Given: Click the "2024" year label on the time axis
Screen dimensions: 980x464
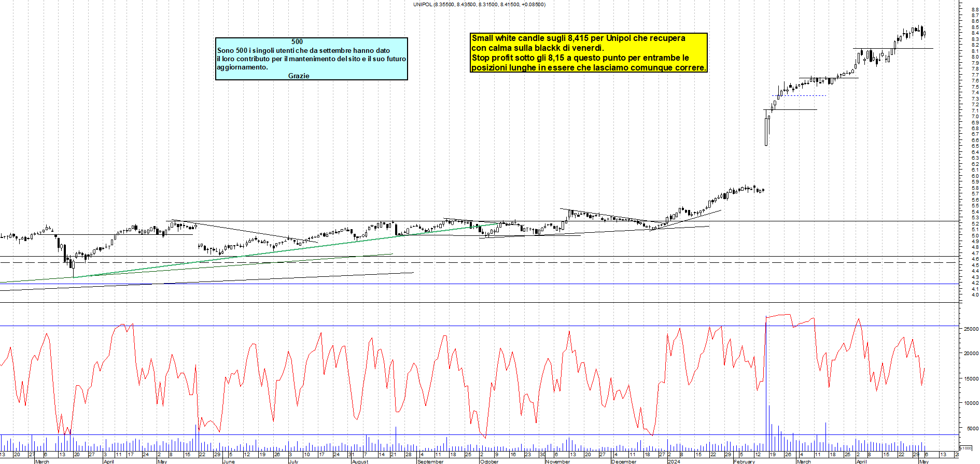Looking at the screenshot, I should click(674, 461).
